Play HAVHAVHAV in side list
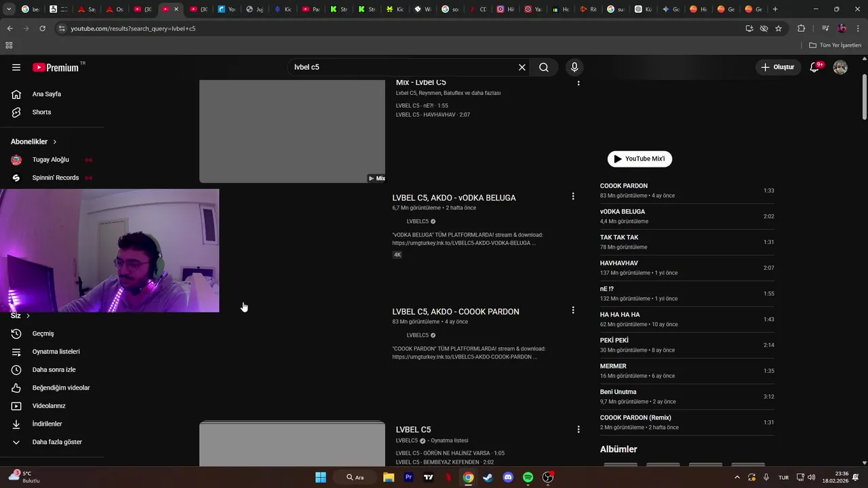The width and height of the screenshot is (868, 488). coord(687,268)
